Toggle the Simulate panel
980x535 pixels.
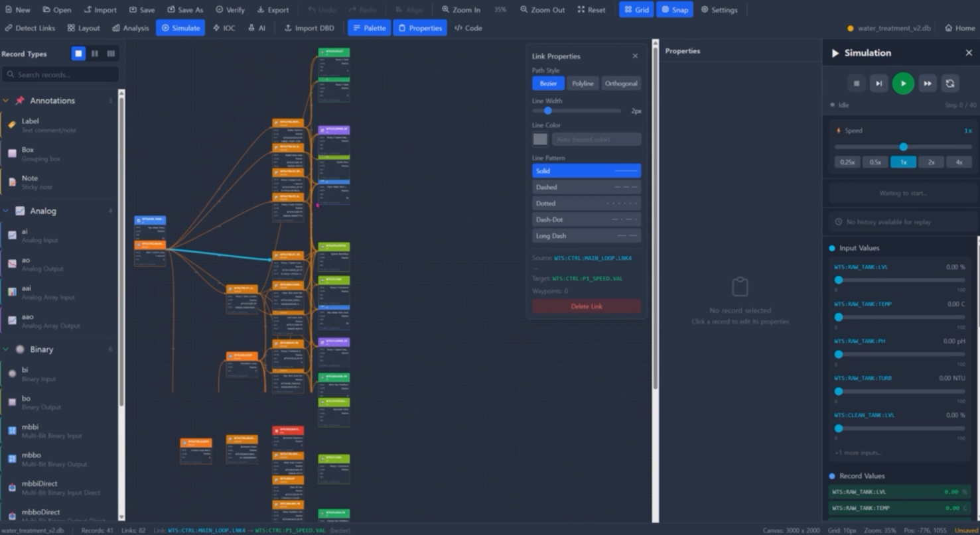[x=180, y=28]
